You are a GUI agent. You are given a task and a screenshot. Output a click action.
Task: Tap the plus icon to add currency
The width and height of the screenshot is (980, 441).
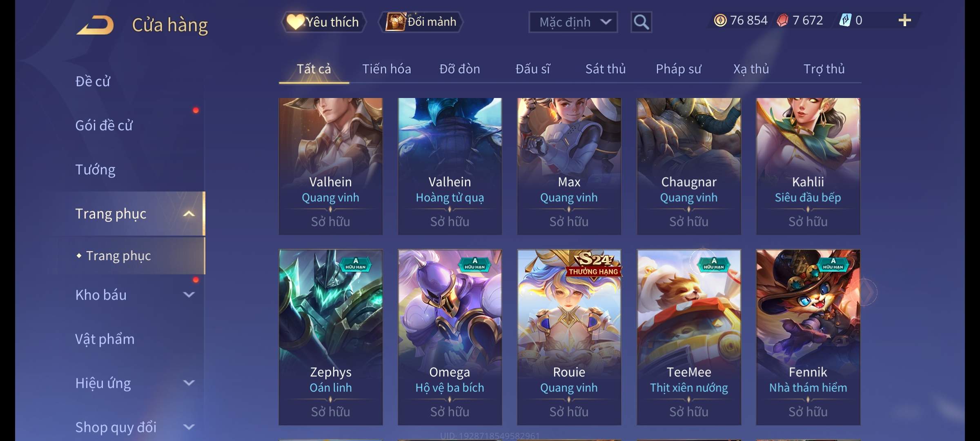click(x=905, y=20)
